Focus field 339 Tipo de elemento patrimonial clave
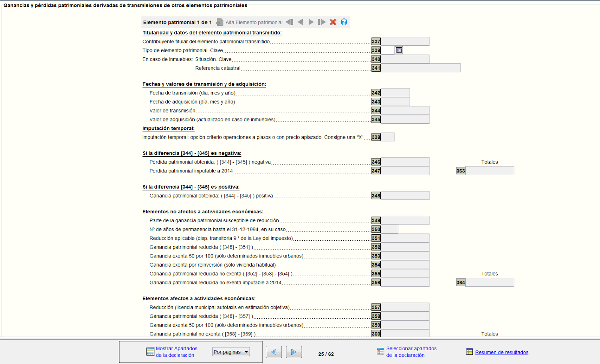The image size is (600, 364). click(387, 50)
